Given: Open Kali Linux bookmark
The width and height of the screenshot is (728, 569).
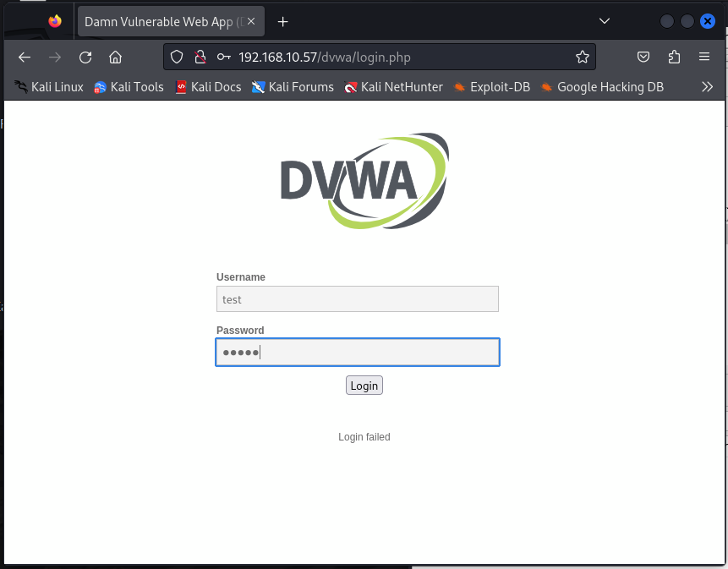Looking at the screenshot, I should tap(49, 87).
